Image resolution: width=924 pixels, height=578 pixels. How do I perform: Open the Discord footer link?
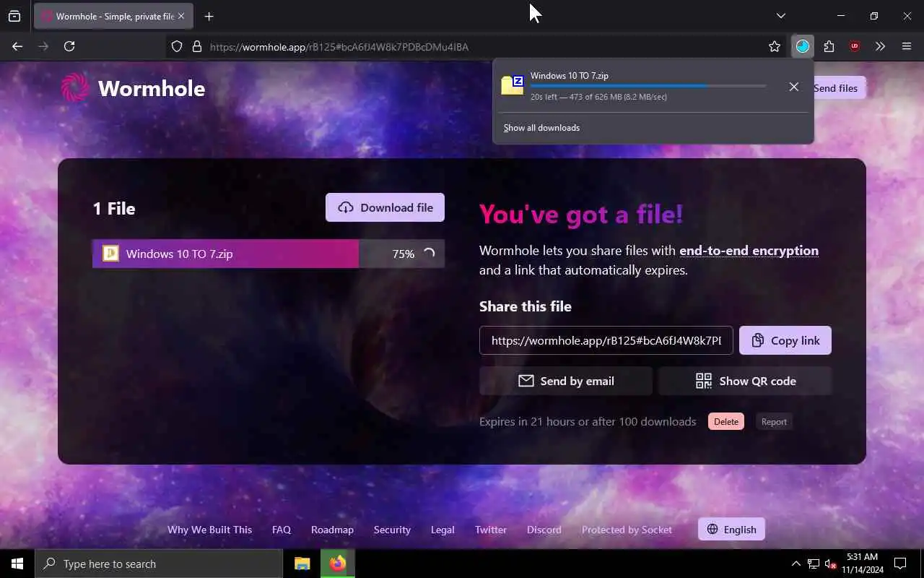(544, 530)
